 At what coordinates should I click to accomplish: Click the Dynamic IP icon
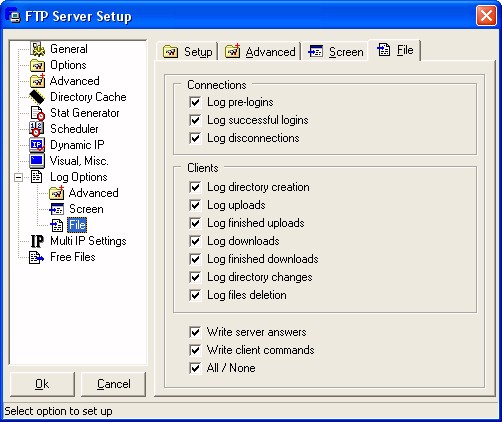point(37,145)
